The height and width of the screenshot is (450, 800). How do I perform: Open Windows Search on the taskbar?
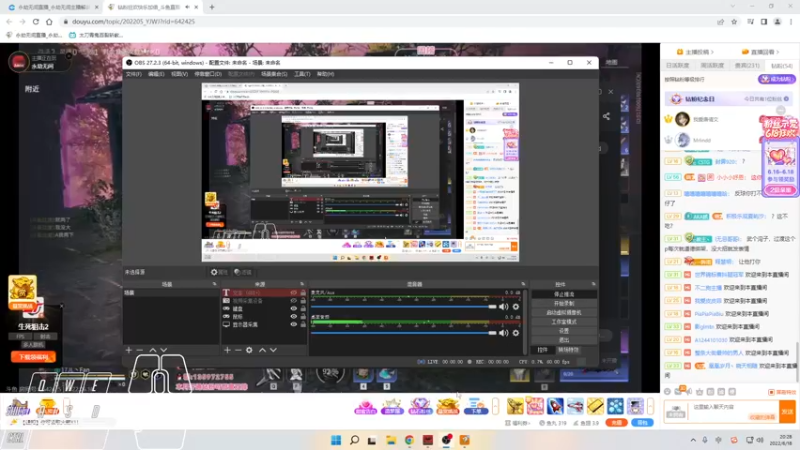354,440
